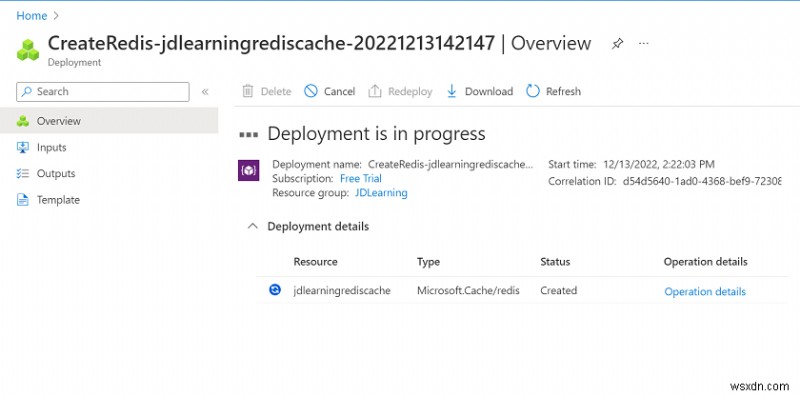Click the Deployment is in progress heading
The height and width of the screenshot is (396, 800).
(x=377, y=134)
